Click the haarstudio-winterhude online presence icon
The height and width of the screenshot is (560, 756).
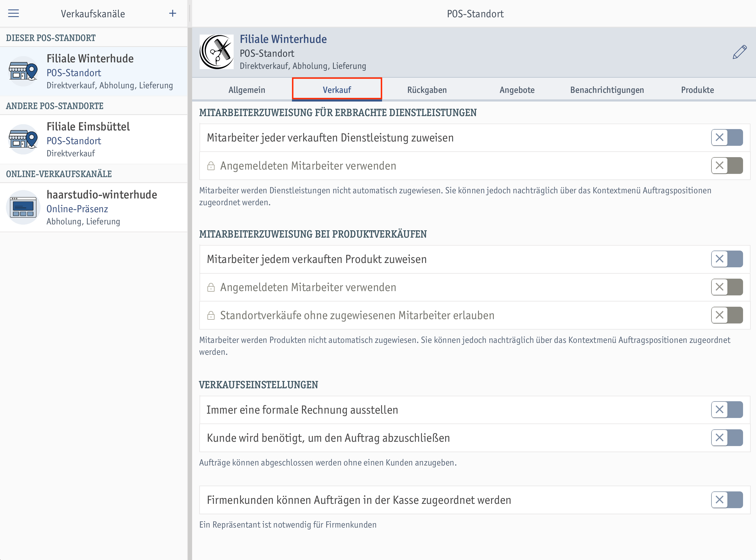click(23, 207)
